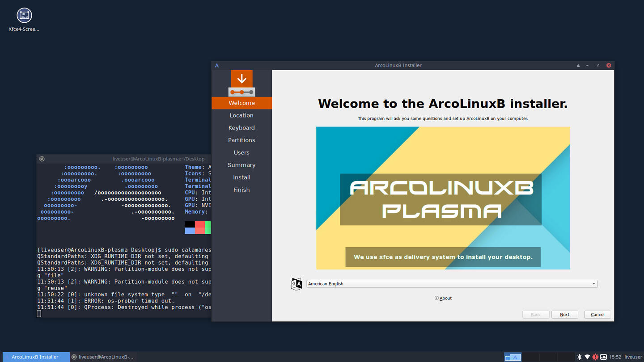The width and height of the screenshot is (644, 362).
Task: Switch to the fourth workspace in pager
Action: [x=565, y=357]
